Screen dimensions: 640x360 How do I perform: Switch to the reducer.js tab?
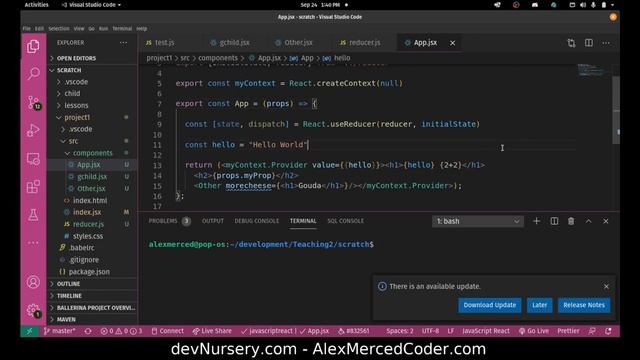coord(364,43)
